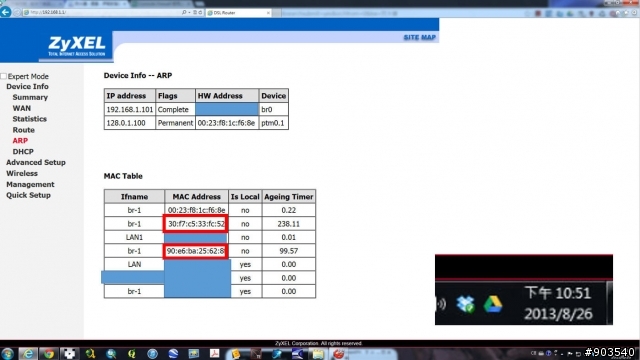Close the DSL Router tab
This screenshot has width=640, height=360.
pos(268,13)
